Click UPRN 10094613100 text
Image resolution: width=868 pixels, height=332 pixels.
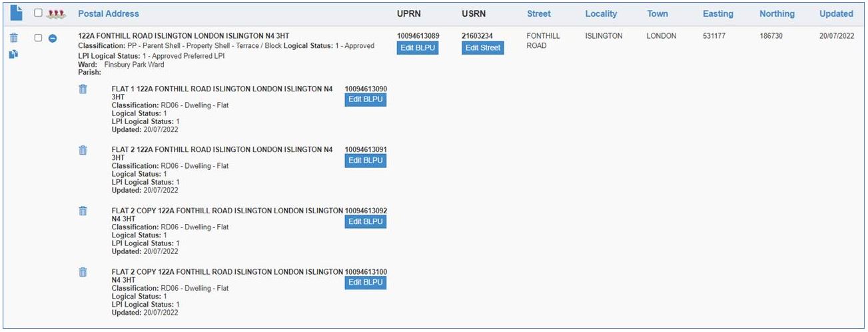[366, 271]
